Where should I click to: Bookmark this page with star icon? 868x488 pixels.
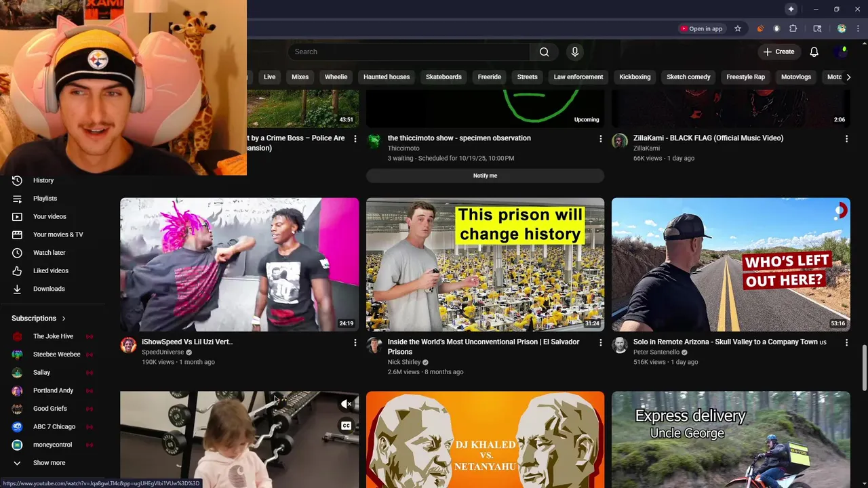pos(738,28)
